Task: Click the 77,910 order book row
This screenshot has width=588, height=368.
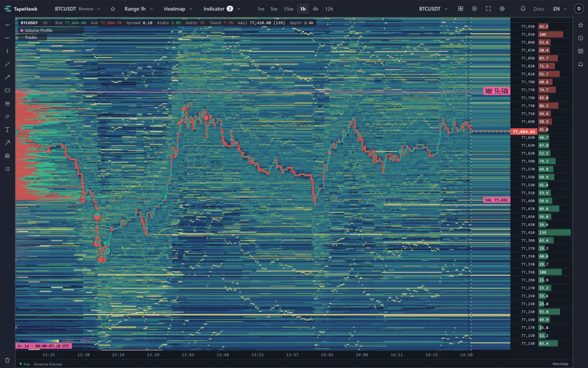Action: pyautogui.click(x=541, y=34)
